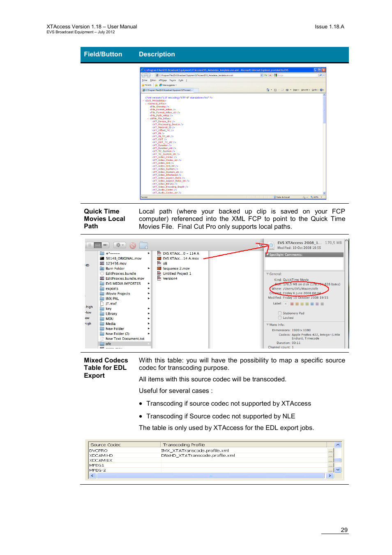Screen dimensions: 392x555
Task: Select EditProxies.bundle.mov file
Action: tap(122, 279)
